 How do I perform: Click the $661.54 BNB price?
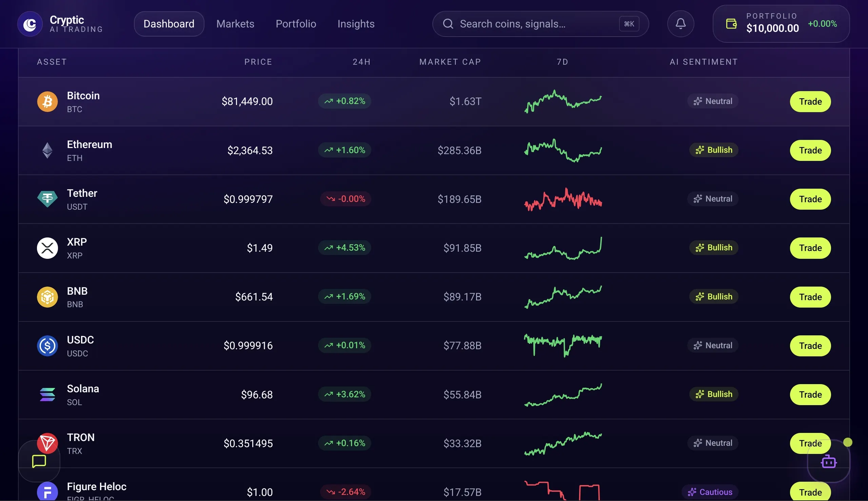coord(254,297)
